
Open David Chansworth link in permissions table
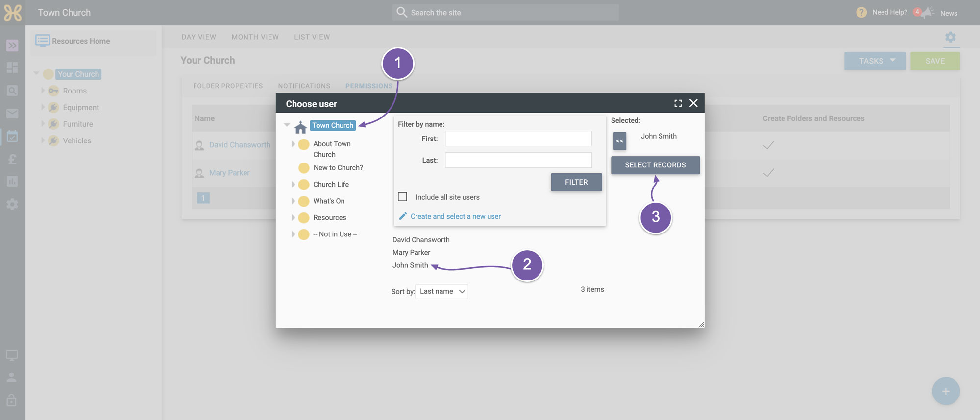click(240, 145)
